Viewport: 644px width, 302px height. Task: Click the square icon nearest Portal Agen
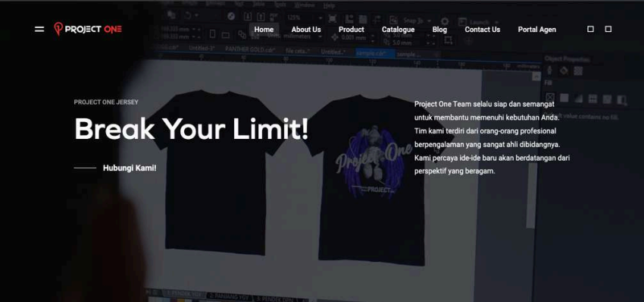[x=590, y=29]
